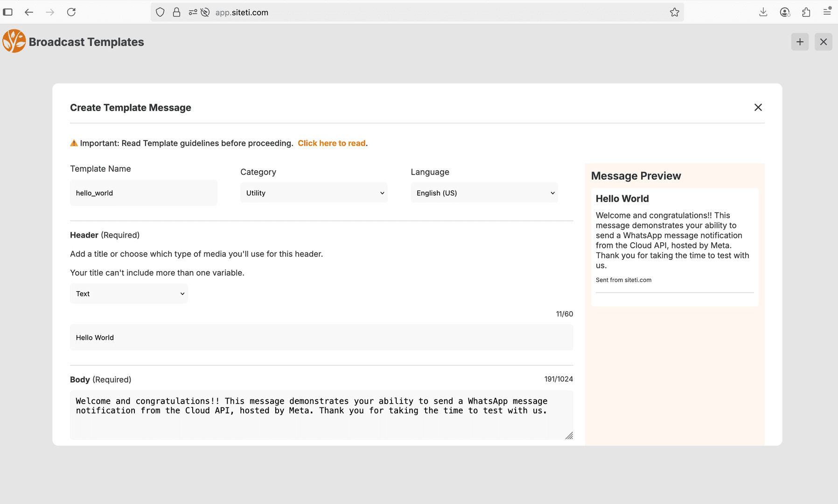The width and height of the screenshot is (838, 504).
Task: Open the 'Click here to read' guidelines link
Action: pos(332,143)
